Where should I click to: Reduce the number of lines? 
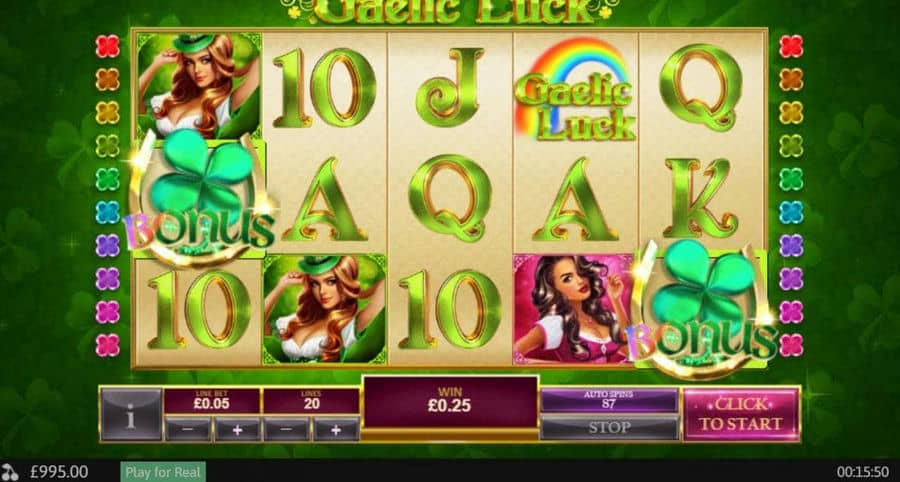tap(286, 429)
